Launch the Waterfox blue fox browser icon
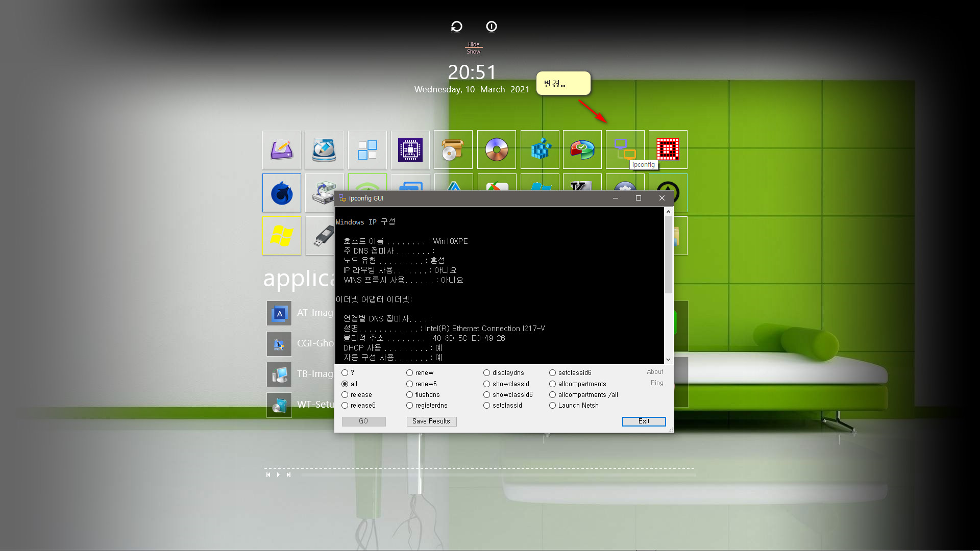Viewport: 980px width, 551px height. tap(282, 193)
